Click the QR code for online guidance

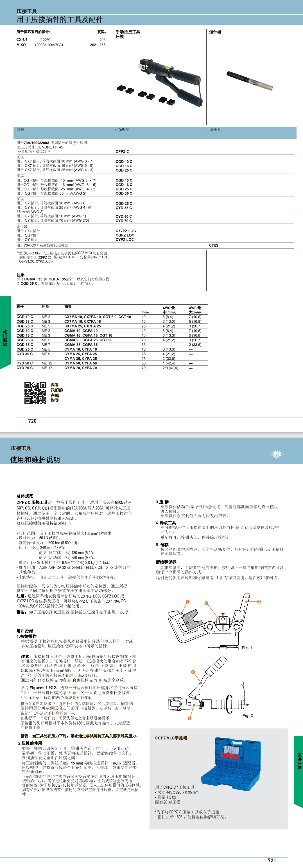35,393
